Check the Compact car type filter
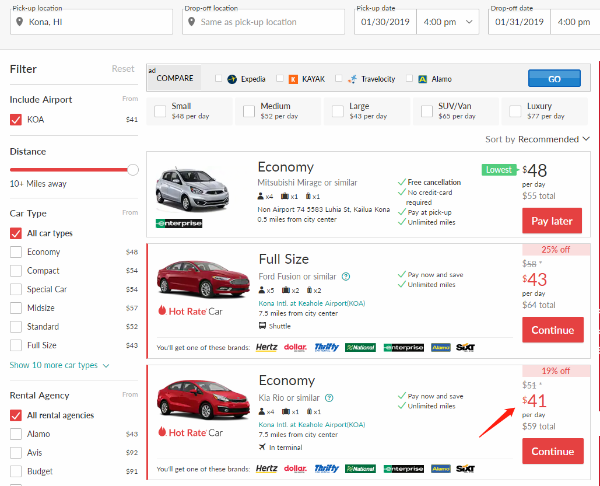Image resolution: width=600 pixels, height=486 pixels. (16, 271)
